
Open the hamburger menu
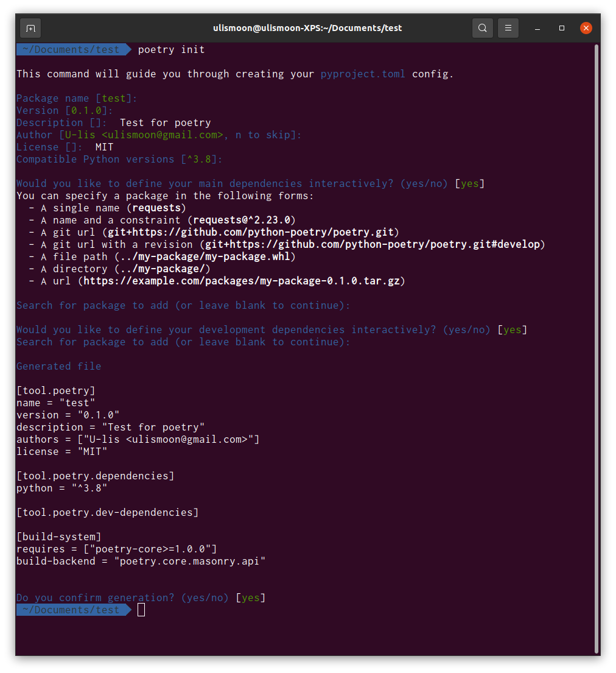508,29
